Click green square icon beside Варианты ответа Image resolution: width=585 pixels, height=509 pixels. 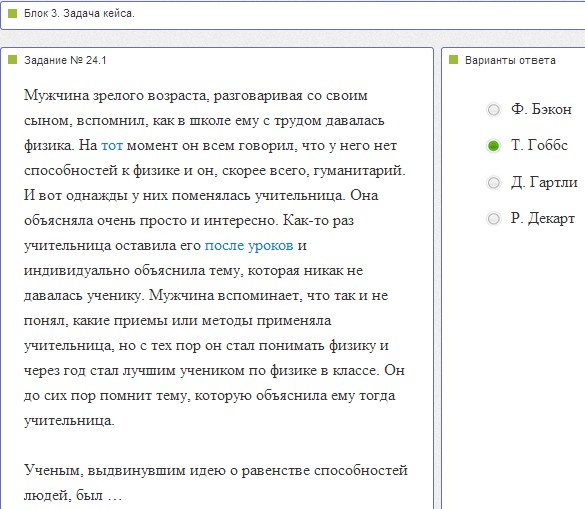click(453, 60)
